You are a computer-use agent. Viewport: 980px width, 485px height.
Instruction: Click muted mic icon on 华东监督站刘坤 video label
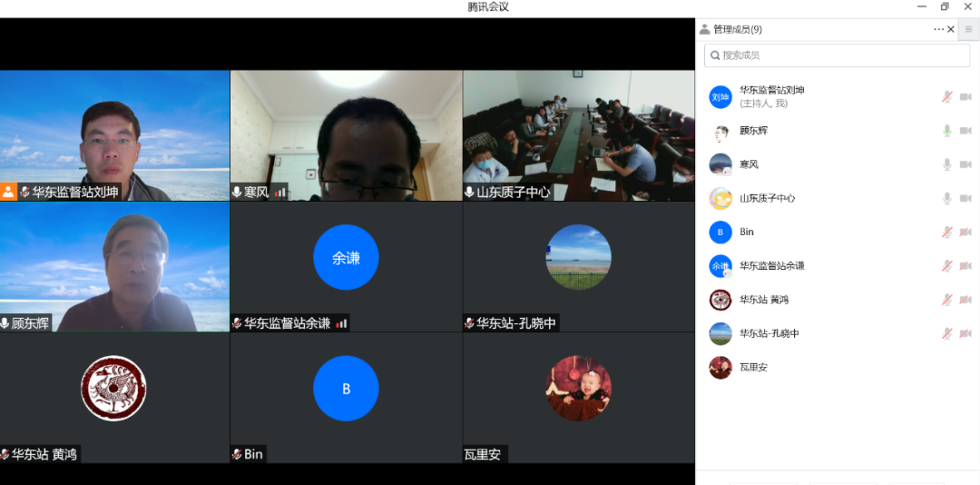(25, 193)
